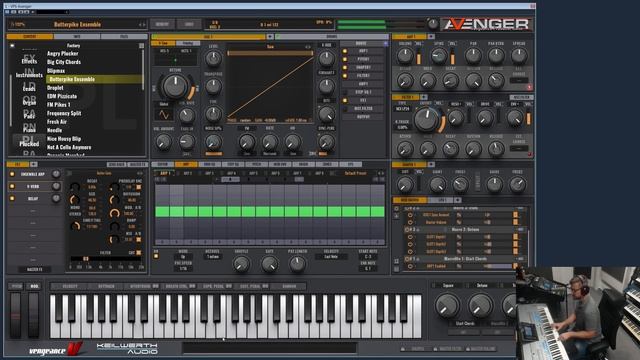Click arrows beside arp Default Preset
Screen dimensions: 640x360
pyautogui.click(x=380, y=173)
